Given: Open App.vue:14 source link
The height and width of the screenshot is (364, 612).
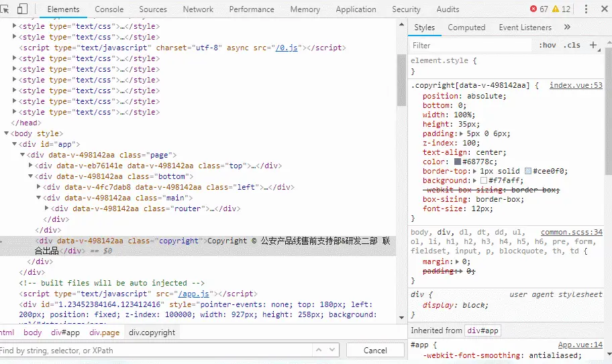Looking at the screenshot, I should [580, 345].
